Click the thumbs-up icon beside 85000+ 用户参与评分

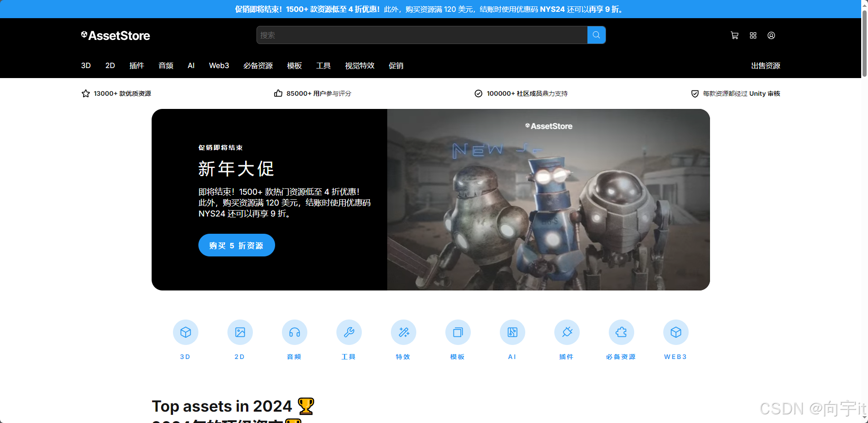click(x=278, y=93)
